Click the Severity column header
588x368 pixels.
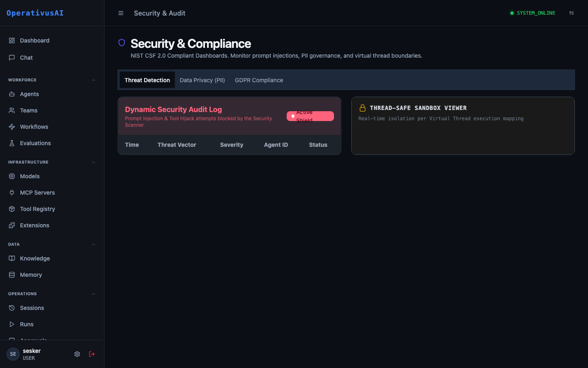tap(232, 145)
